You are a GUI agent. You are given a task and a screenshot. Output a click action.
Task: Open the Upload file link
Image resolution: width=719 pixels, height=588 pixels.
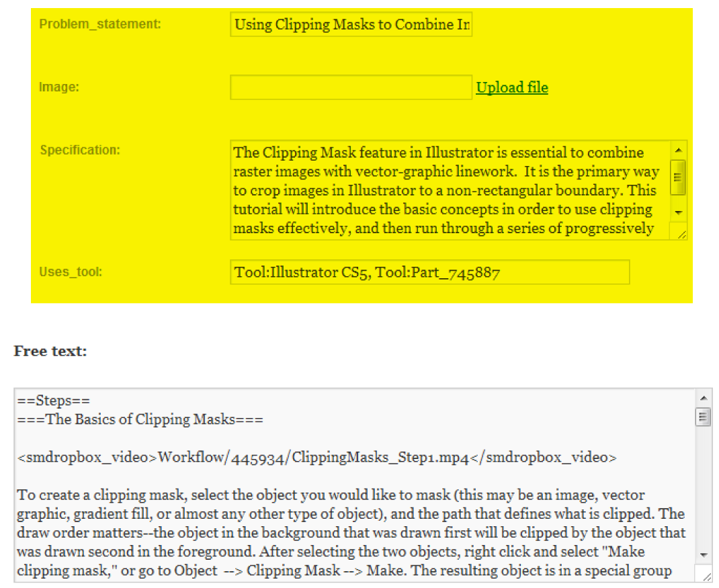[512, 87]
